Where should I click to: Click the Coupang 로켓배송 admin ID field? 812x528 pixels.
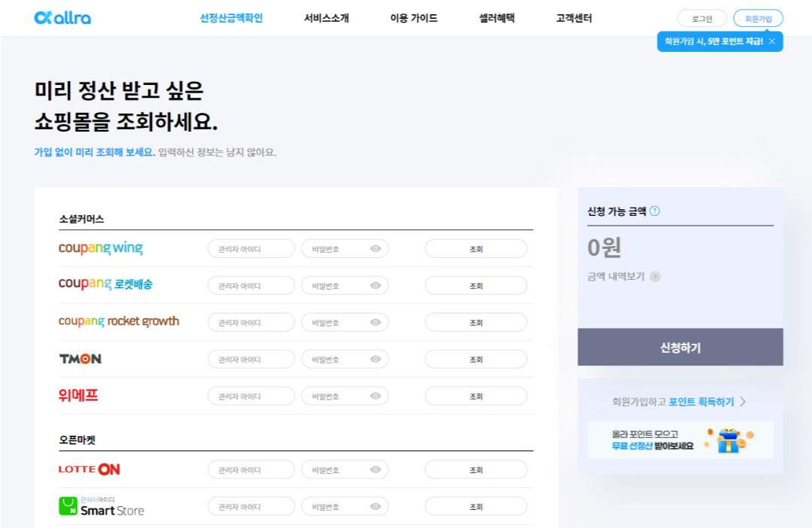[251, 286]
